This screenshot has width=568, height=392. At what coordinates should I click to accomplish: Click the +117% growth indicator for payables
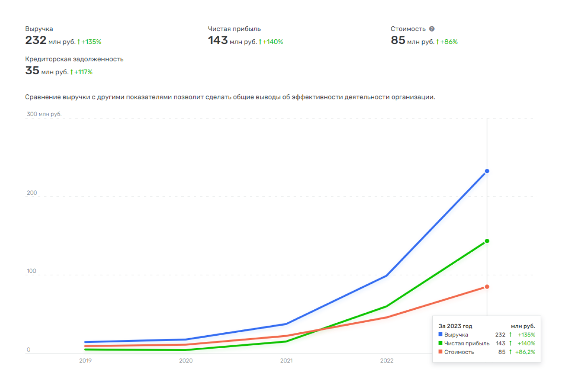coord(81,72)
